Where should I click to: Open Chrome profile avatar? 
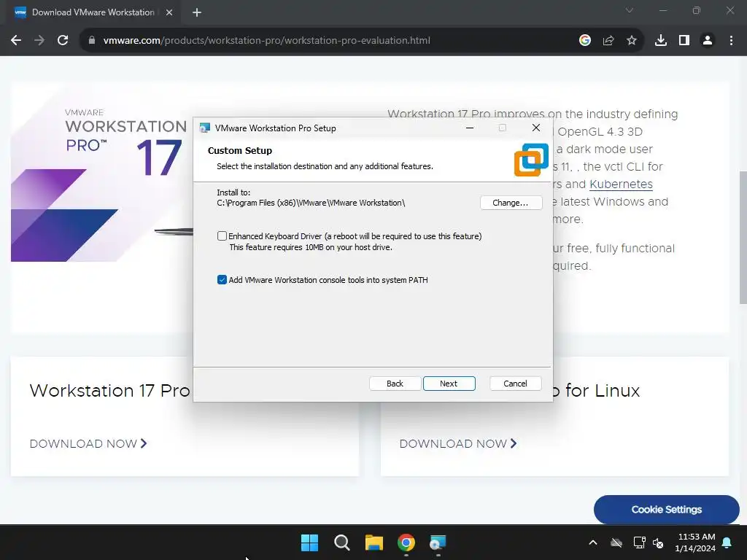pos(708,41)
